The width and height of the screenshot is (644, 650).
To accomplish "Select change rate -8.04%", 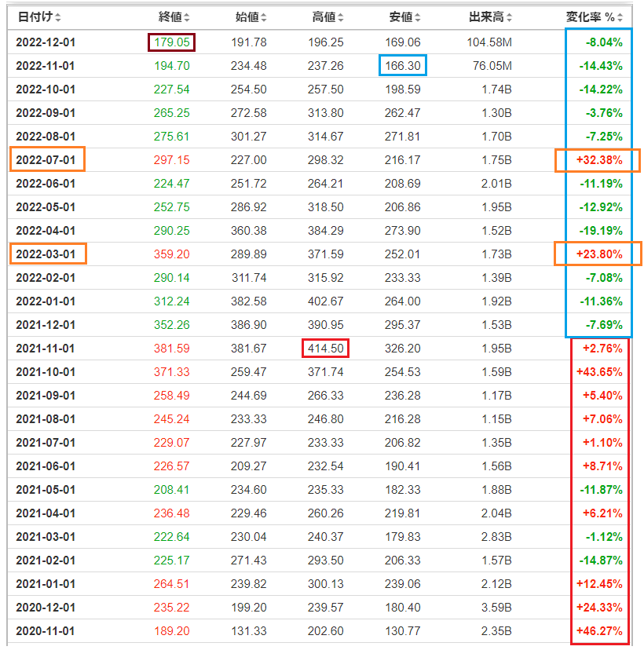I will click(x=604, y=42).
